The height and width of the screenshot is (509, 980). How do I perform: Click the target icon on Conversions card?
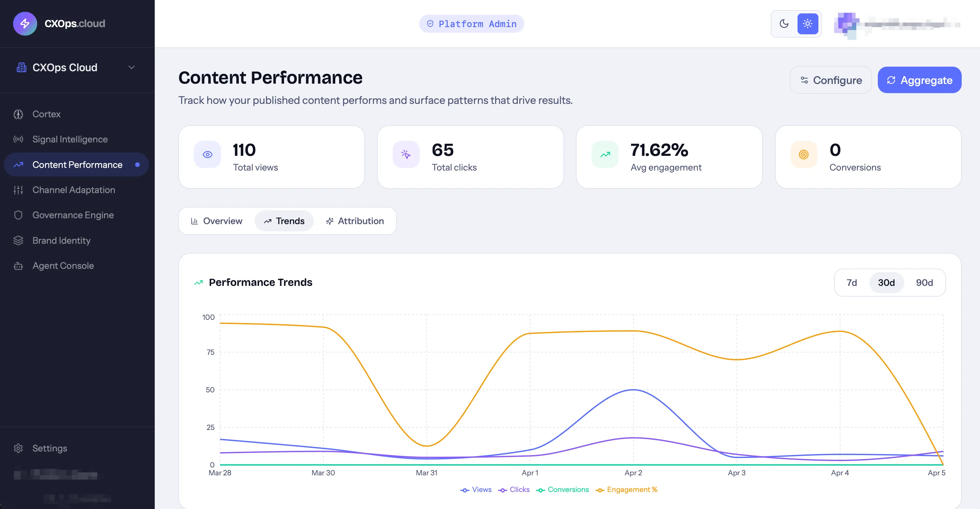[803, 155]
